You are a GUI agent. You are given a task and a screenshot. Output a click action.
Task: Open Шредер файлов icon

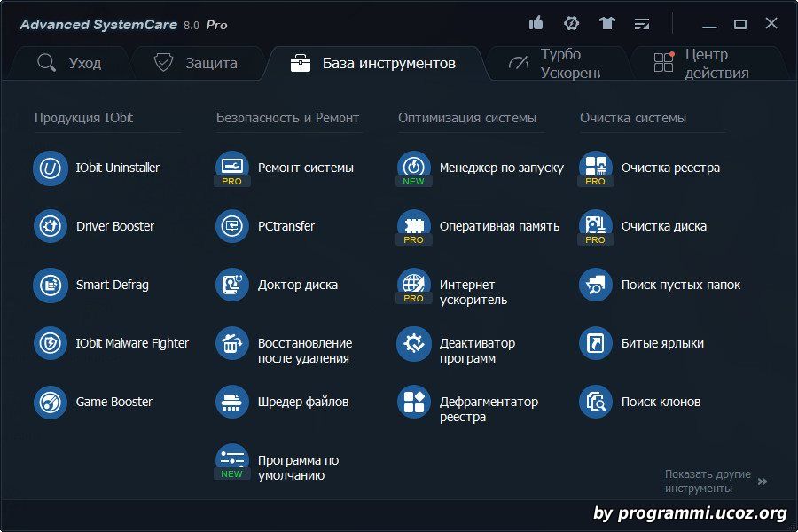pos(232,402)
